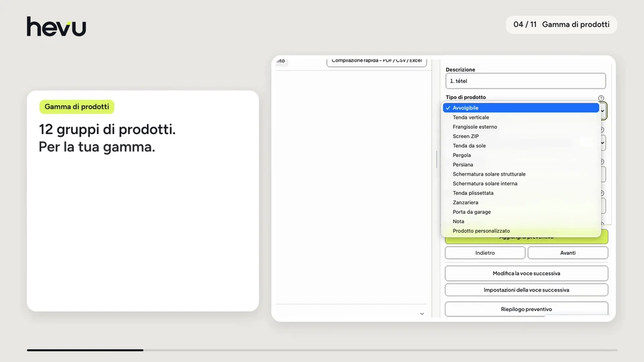Select Porta da garage option
Screen dimensions: 644x362
click(521, 212)
